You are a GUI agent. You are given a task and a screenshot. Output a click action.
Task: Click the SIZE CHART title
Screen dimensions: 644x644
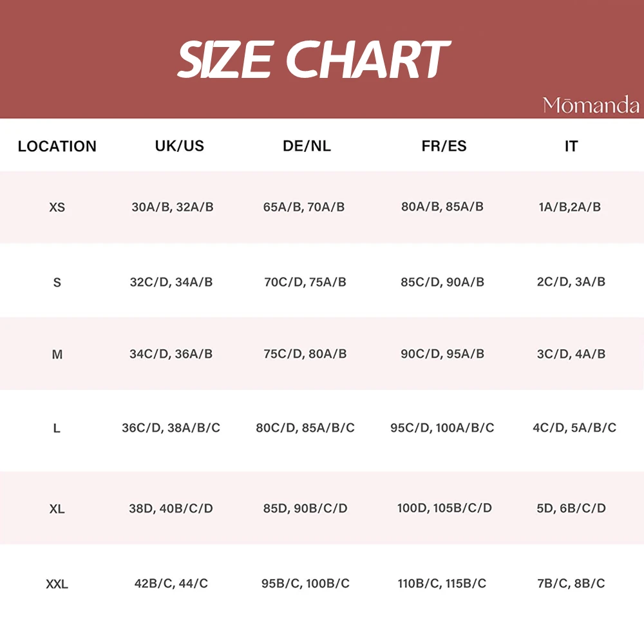[x=314, y=59]
